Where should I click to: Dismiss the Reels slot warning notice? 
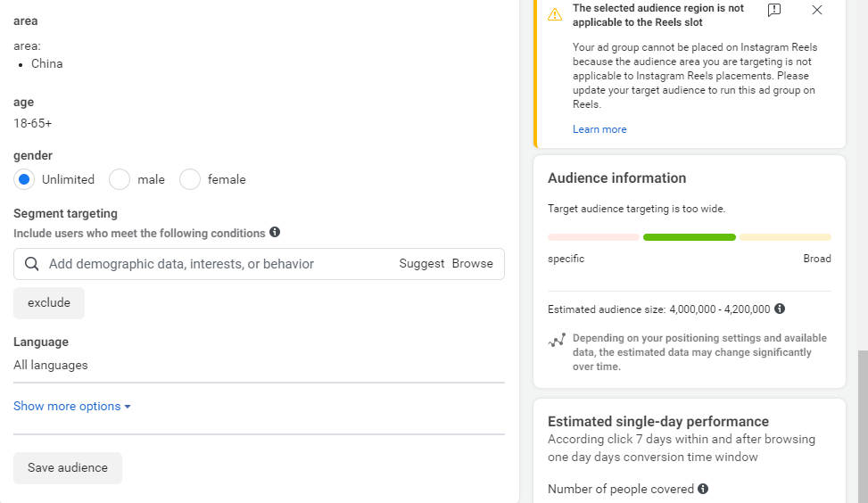[x=816, y=10]
